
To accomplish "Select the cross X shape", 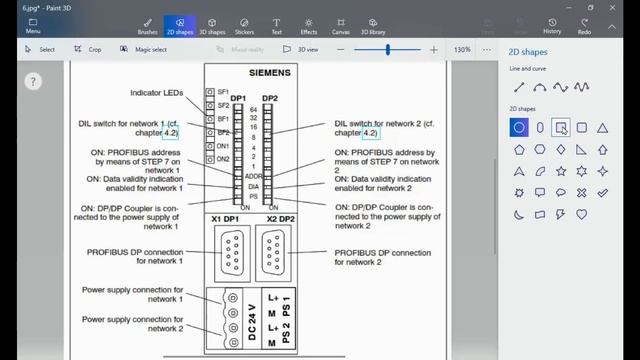I will 582,193.
